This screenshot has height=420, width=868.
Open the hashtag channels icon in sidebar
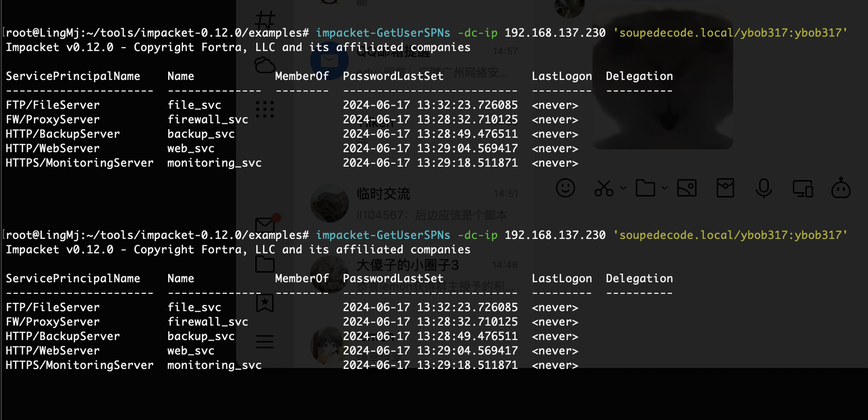(x=265, y=20)
